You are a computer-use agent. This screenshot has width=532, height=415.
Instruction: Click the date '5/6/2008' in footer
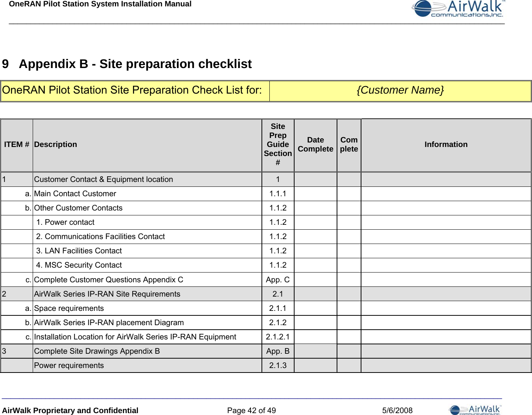[x=397, y=410]
